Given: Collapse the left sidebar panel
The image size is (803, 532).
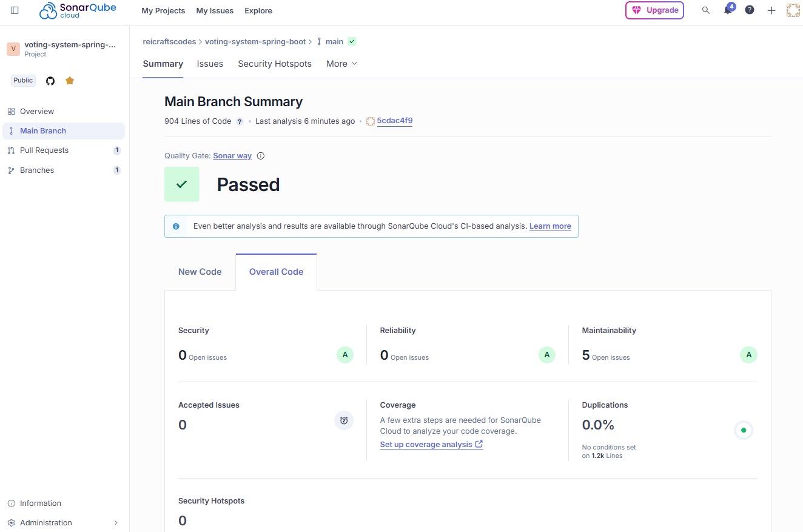Looking at the screenshot, I should click(x=15, y=10).
